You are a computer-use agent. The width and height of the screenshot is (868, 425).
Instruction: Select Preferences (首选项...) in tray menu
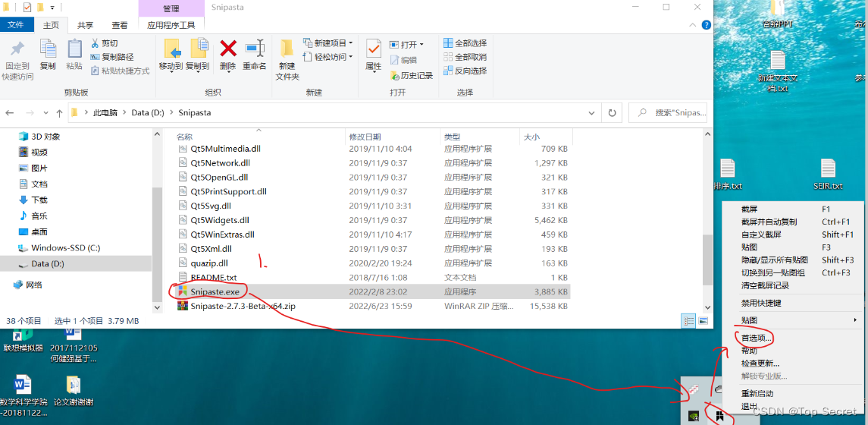[757, 338]
